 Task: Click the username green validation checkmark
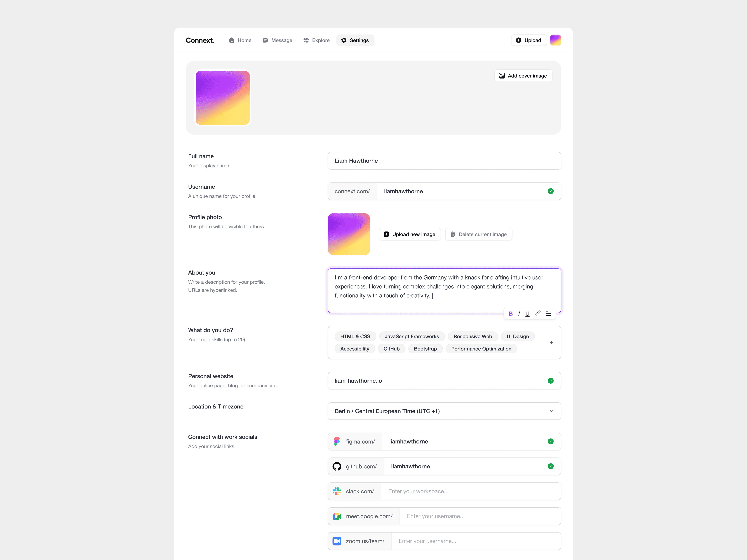[x=550, y=191]
